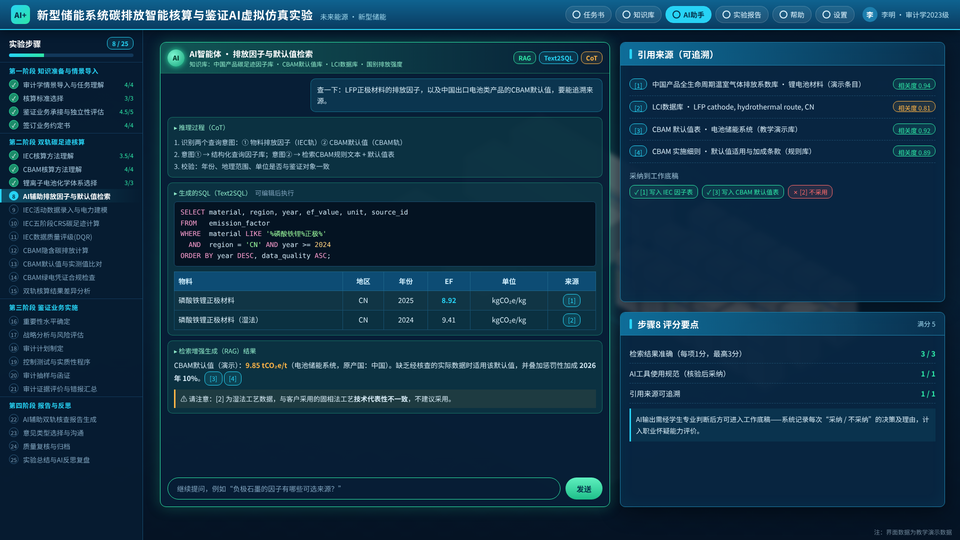Click the check icon beside 签订业务约定书

13,125
